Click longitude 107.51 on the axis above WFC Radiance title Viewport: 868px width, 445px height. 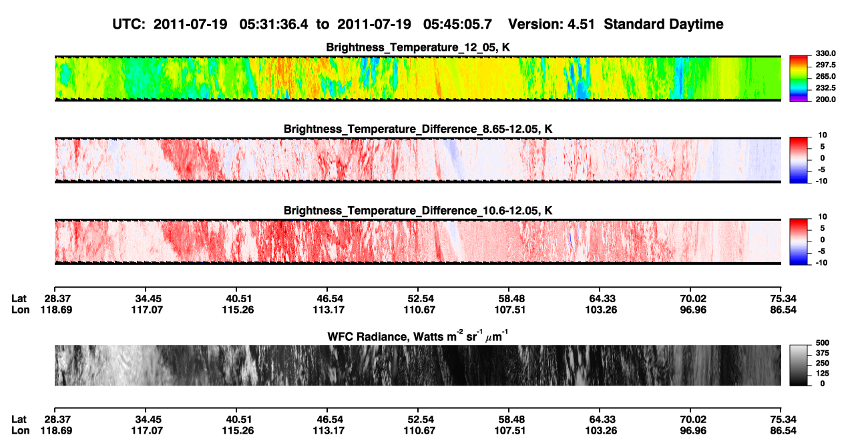512,310
